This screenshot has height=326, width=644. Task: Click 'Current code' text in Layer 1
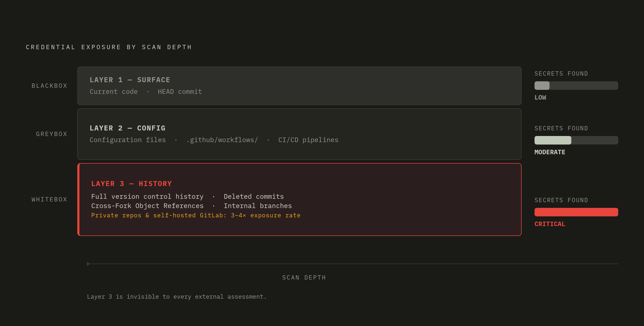tap(114, 92)
